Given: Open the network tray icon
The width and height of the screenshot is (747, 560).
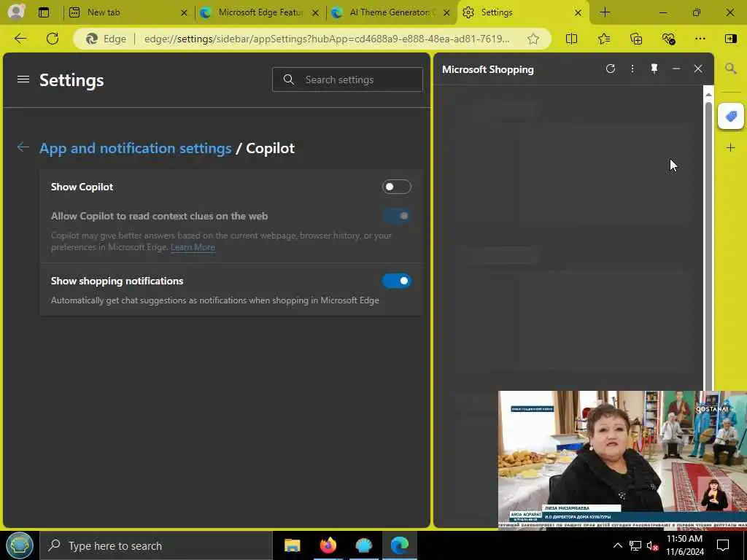Looking at the screenshot, I should pyautogui.click(x=635, y=545).
